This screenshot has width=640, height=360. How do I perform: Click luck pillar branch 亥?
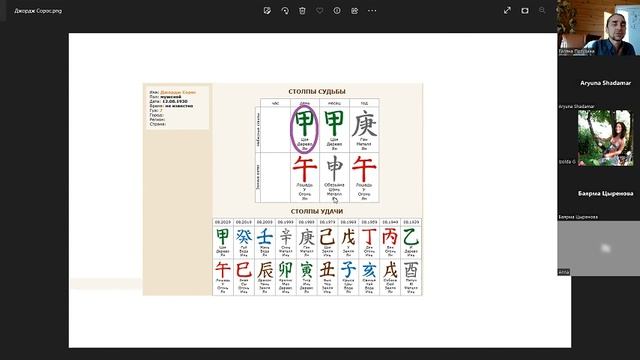click(x=369, y=270)
